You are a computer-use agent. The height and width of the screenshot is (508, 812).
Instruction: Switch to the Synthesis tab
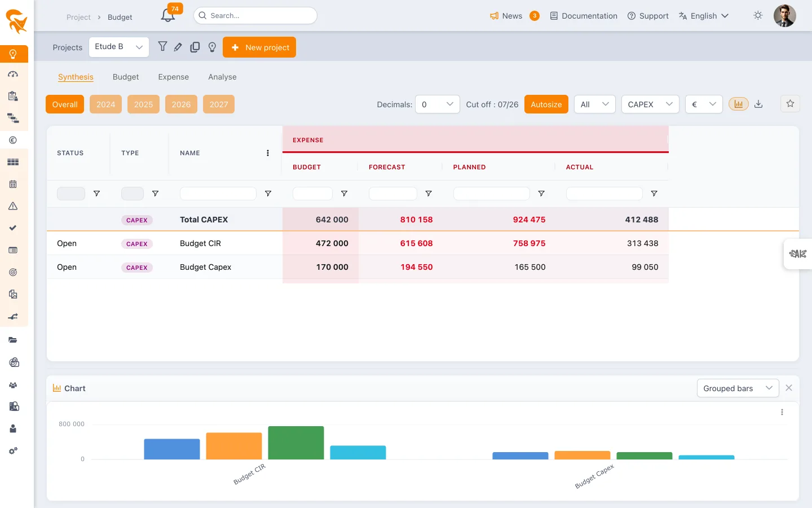pyautogui.click(x=76, y=77)
